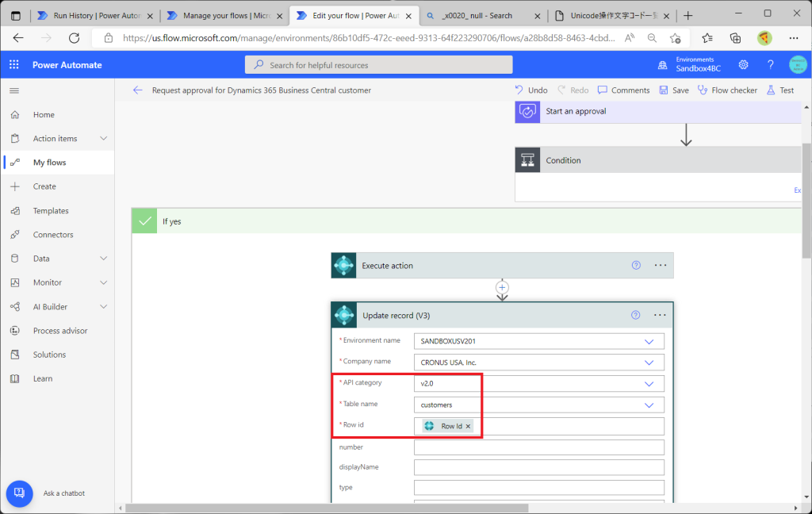Open Create in the sidebar
The image size is (812, 514).
(57, 186)
